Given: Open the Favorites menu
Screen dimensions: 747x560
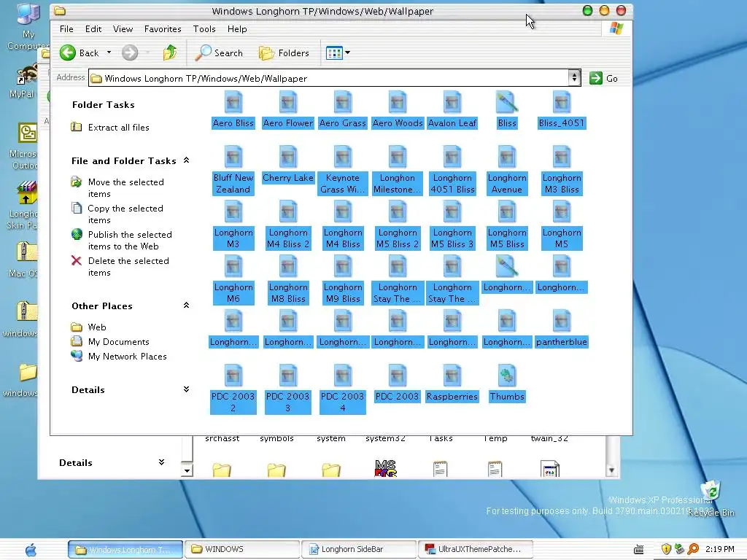Looking at the screenshot, I should pos(163,29).
